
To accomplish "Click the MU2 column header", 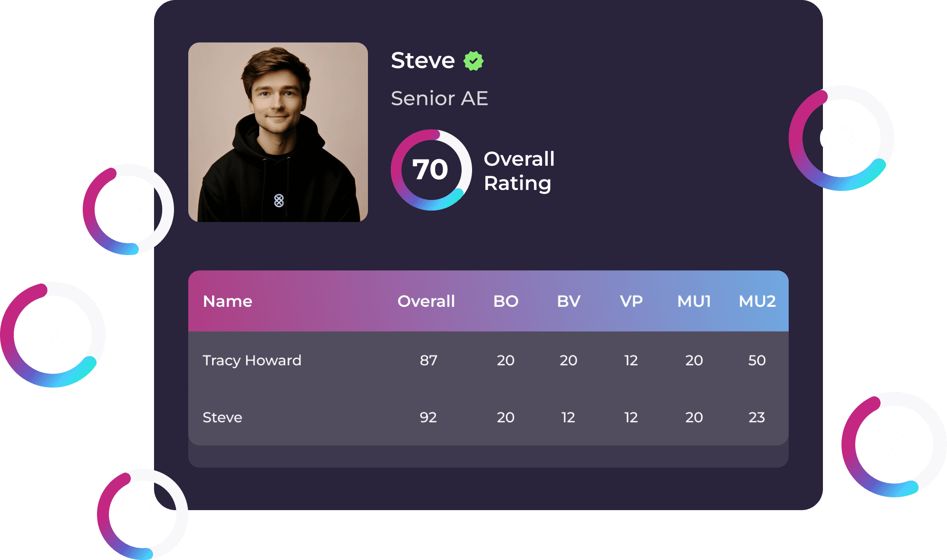I will tap(757, 301).
